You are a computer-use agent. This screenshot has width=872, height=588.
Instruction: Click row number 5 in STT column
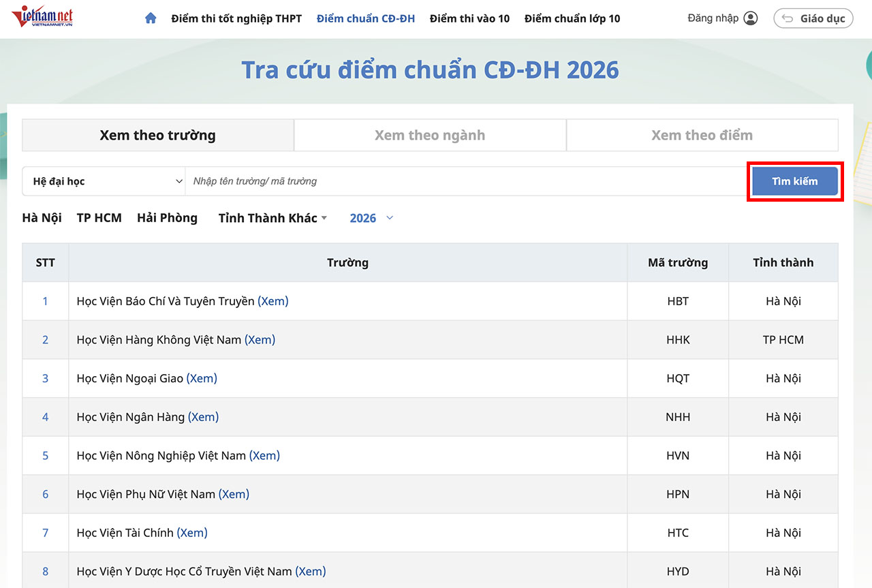(46, 456)
